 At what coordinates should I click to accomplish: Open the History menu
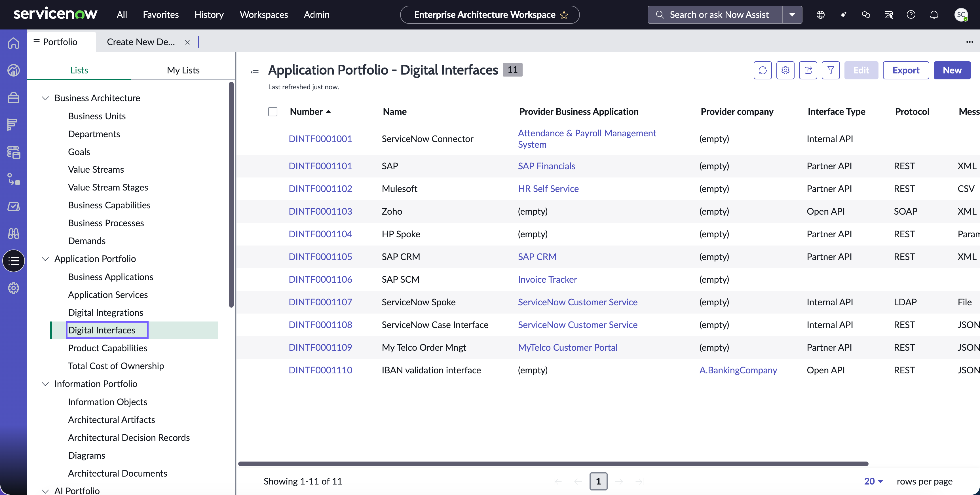(209, 15)
